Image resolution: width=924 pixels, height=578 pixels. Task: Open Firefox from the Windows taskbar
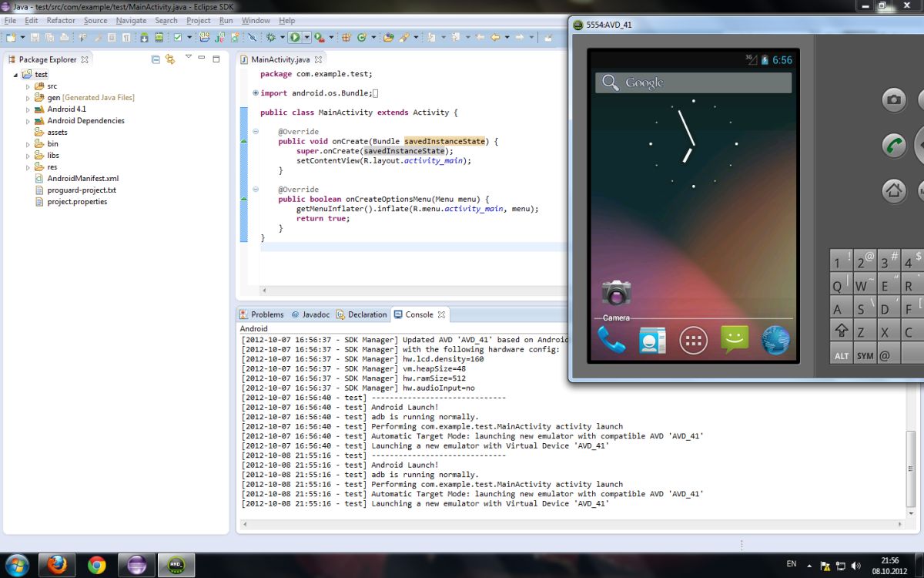[x=58, y=565]
